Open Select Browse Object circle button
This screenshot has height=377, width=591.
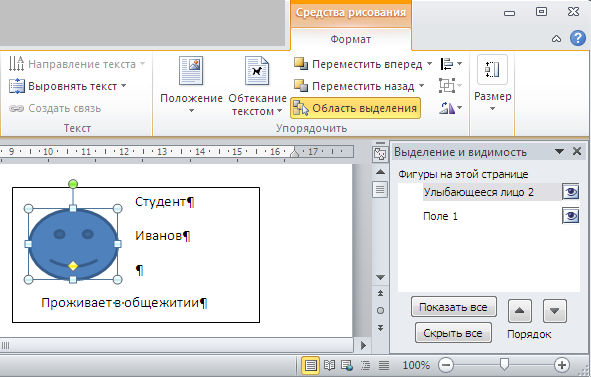click(x=380, y=310)
